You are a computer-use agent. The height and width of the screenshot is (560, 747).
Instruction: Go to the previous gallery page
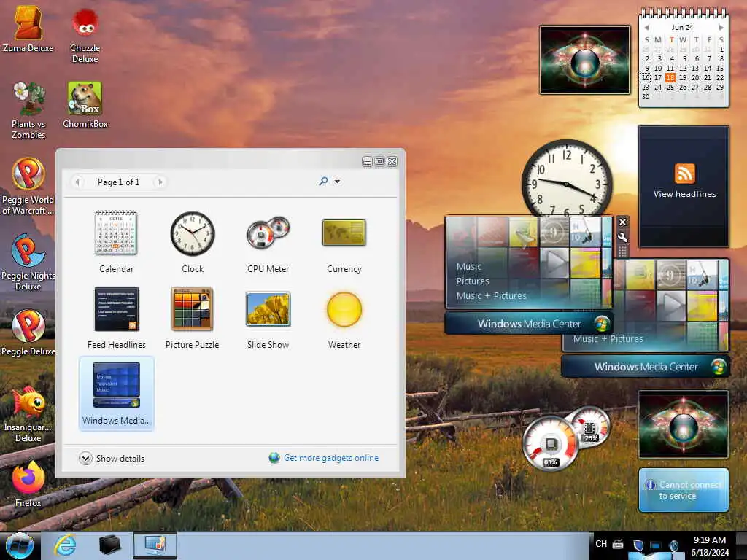(77, 182)
